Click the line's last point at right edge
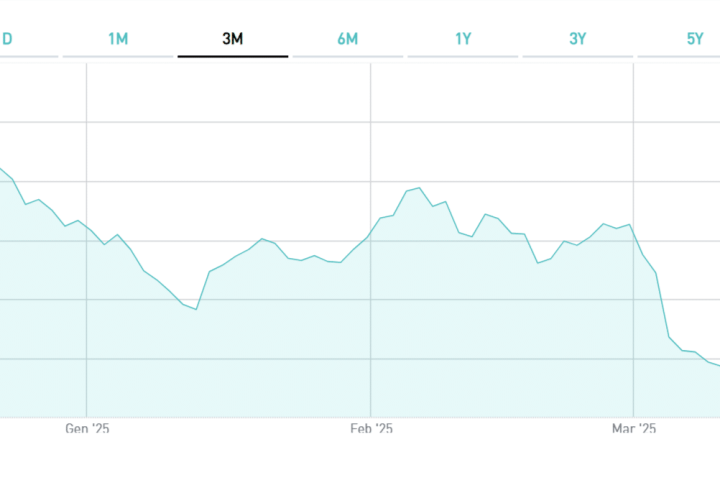 718,365
